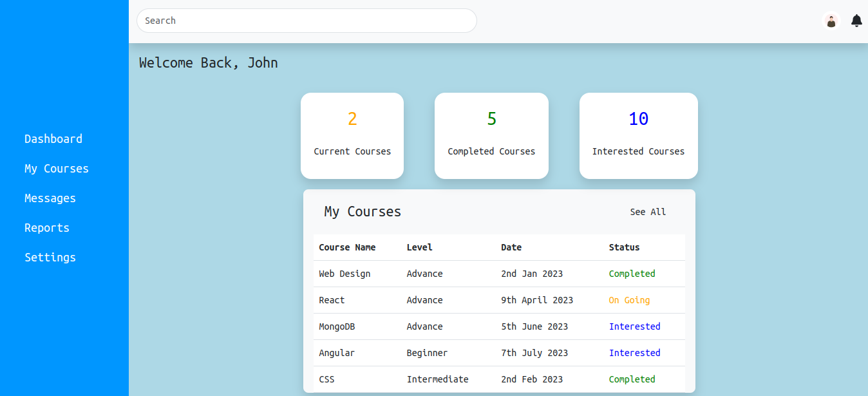Viewport: 868px width, 396px height.
Task: Navigate to Messages section
Action: click(50, 198)
